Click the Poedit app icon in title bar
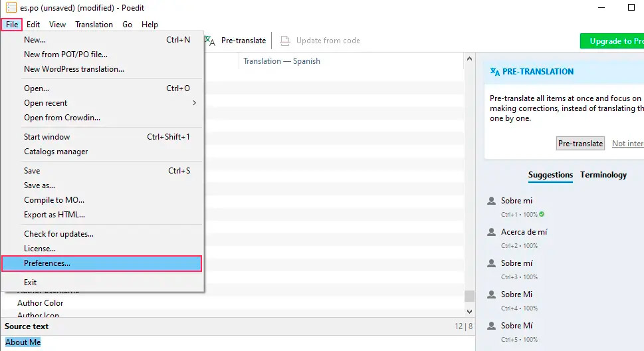The height and width of the screenshot is (351, 644). click(11, 7)
